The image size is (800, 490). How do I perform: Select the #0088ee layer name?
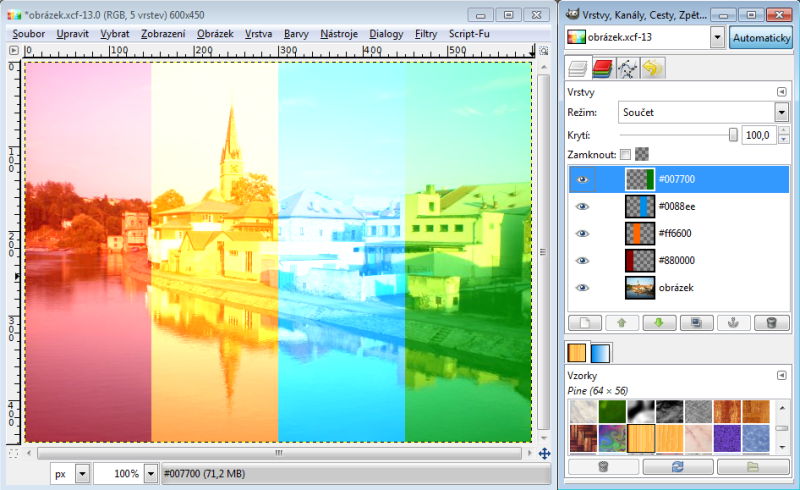pyautogui.click(x=677, y=207)
